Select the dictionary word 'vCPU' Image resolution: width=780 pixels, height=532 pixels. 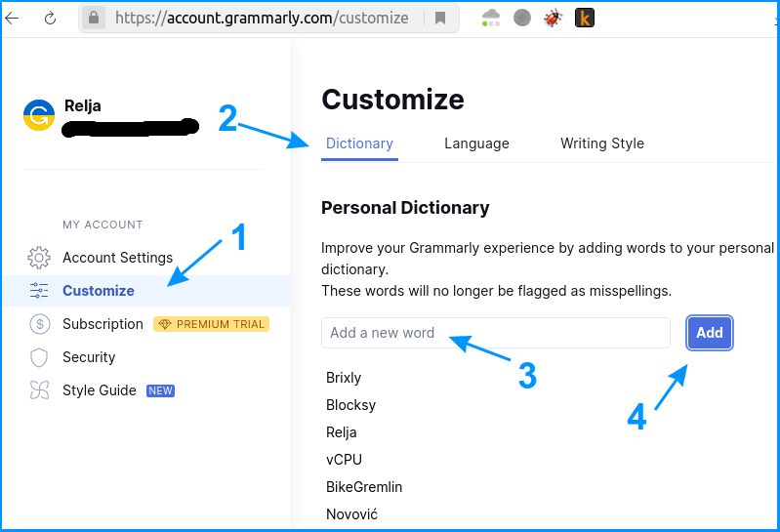(x=344, y=460)
